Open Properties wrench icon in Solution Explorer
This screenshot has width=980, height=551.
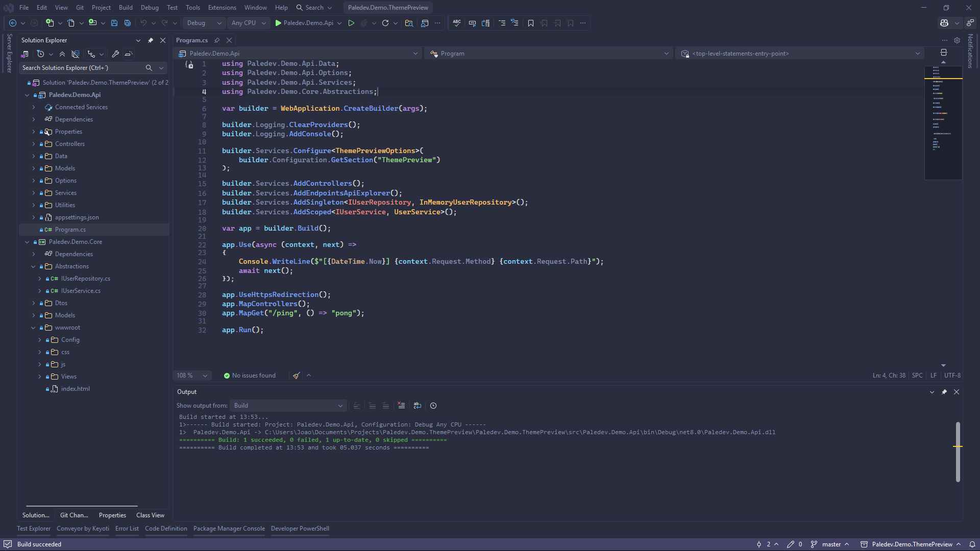click(x=115, y=54)
